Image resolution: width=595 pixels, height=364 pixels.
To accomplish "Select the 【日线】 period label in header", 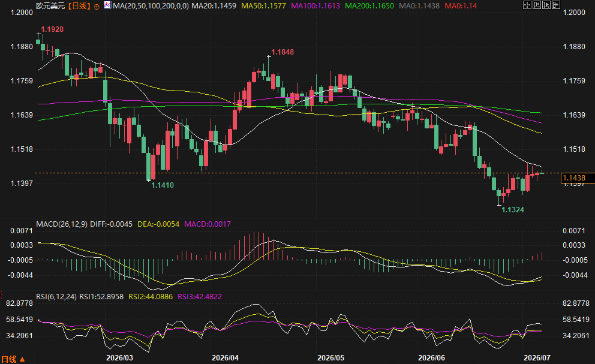I will tap(79, 6).
